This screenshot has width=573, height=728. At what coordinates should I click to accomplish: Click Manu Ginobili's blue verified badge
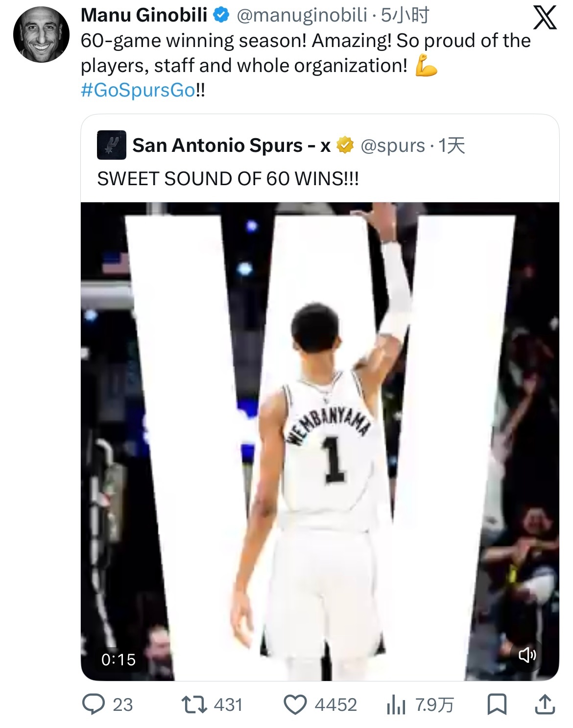click(221, 16)
